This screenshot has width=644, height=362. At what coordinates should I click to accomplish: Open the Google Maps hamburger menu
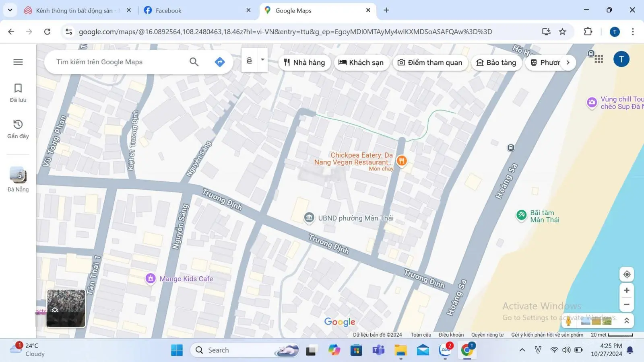[x=18, y=62]
